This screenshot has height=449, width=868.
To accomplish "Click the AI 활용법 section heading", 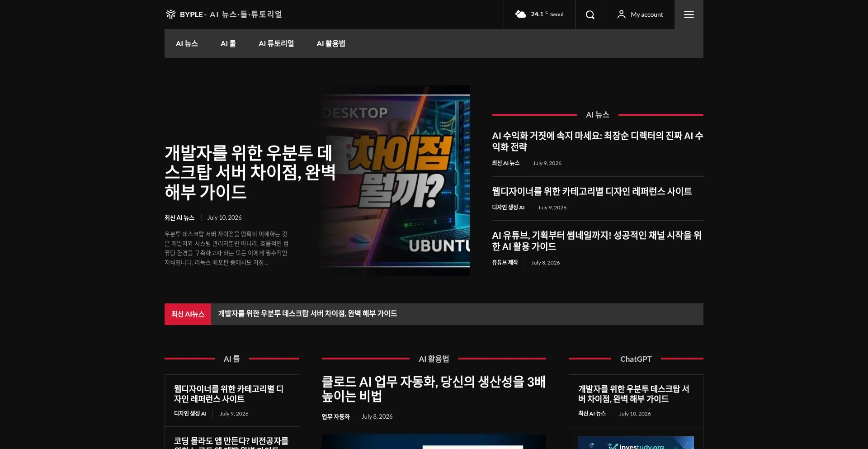I will pos(434,359).
